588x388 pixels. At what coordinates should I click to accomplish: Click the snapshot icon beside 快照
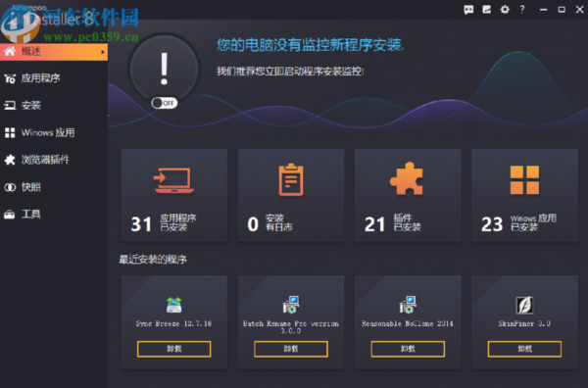pyautogui.click(x=10, y=187)
